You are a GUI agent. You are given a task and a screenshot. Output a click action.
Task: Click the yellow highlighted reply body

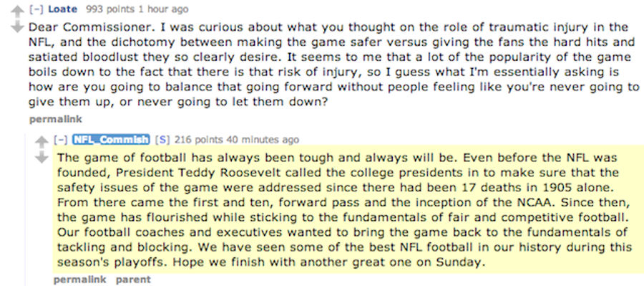pos(348,210)
